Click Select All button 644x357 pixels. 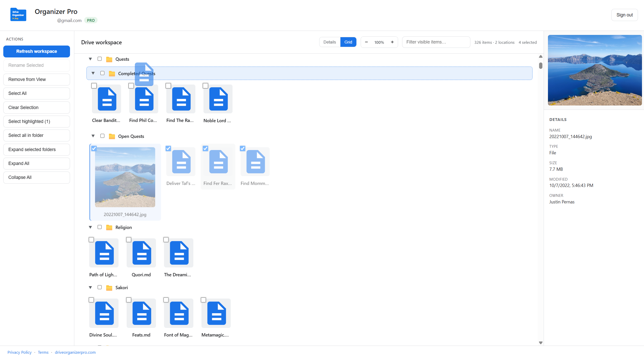(37, 93)
